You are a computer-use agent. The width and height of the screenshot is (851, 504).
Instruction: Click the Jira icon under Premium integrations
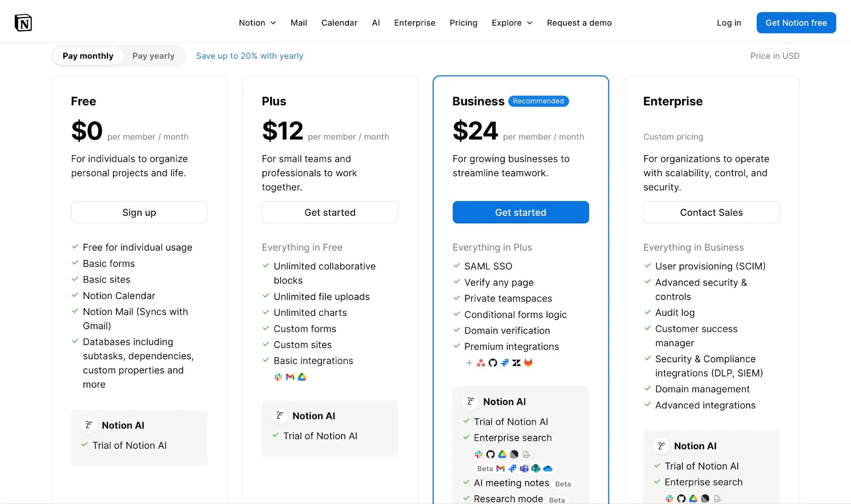(504, 363)
